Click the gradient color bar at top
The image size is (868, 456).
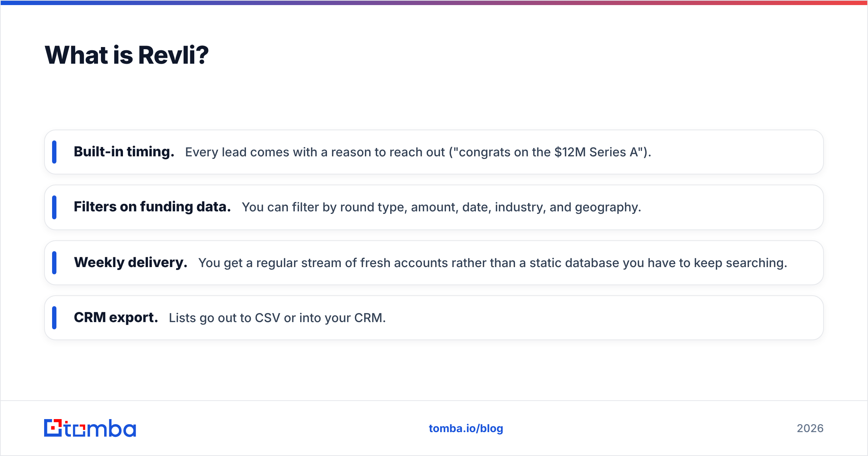pos(434,3)
